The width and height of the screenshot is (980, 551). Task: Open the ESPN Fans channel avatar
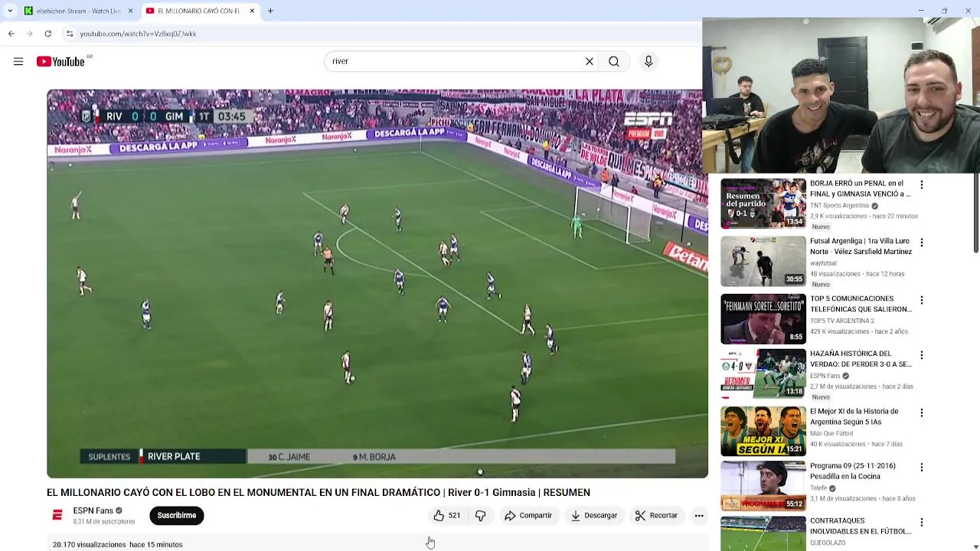pyautogui.click(x=57, y=516)
